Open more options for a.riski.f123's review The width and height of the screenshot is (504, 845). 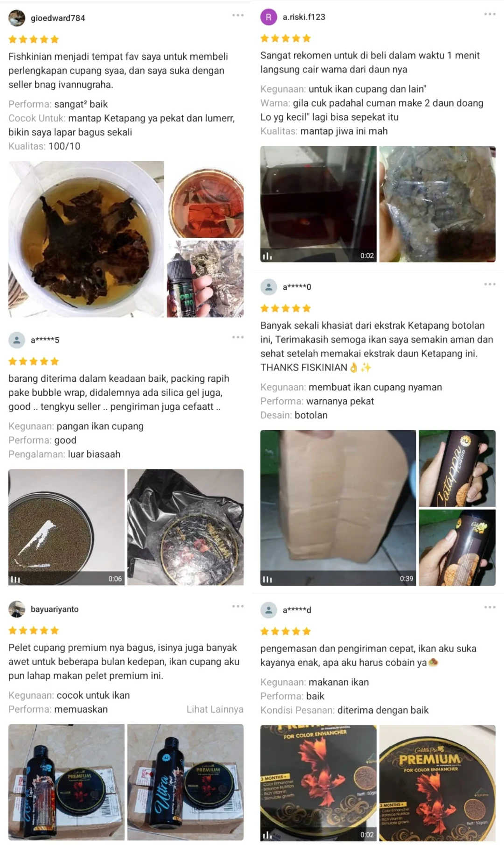point(490,14)
